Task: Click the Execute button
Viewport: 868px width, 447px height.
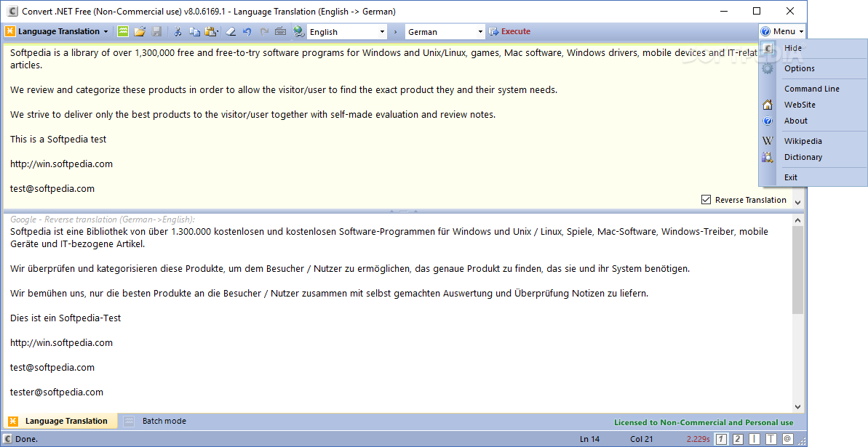Action: click(509, 31)
